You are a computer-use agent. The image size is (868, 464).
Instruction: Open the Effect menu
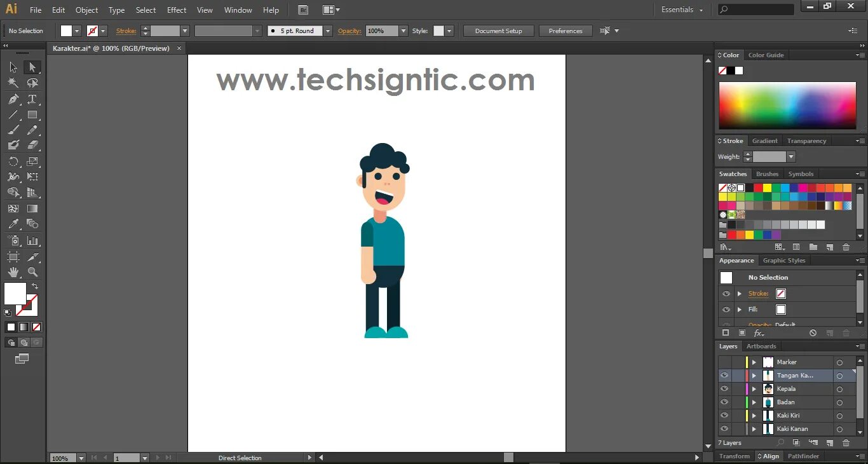177,10
